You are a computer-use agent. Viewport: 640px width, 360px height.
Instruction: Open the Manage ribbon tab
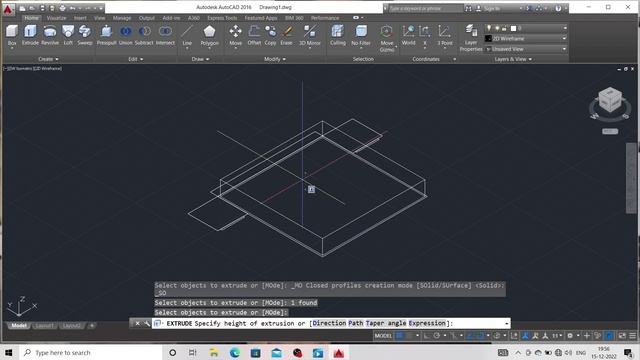coord(122,18)
